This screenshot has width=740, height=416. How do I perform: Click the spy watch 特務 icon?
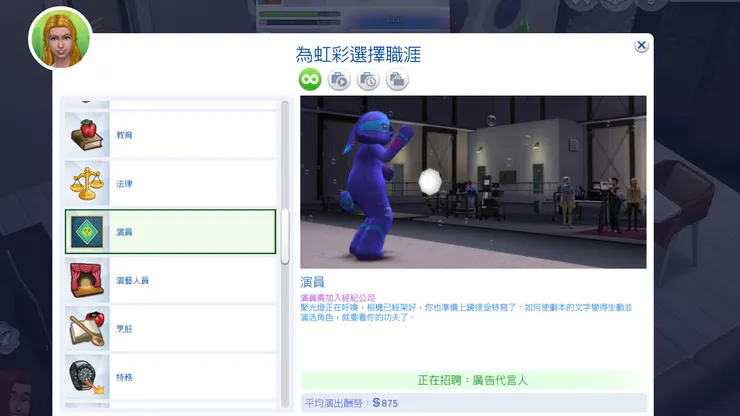(87, 377)
